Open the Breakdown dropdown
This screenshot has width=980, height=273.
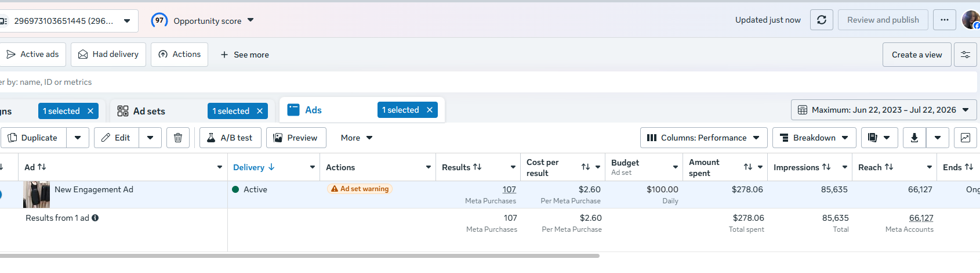pos(814,138)
